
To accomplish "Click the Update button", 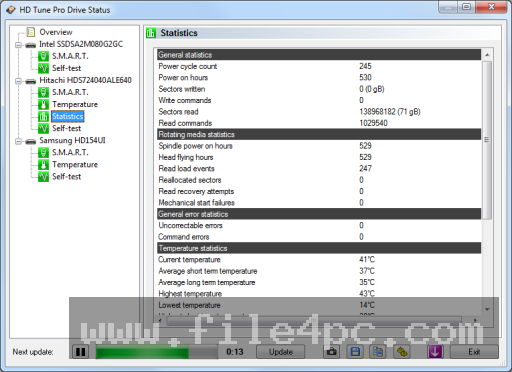I will pyautogui.click(x=280, y=352).
